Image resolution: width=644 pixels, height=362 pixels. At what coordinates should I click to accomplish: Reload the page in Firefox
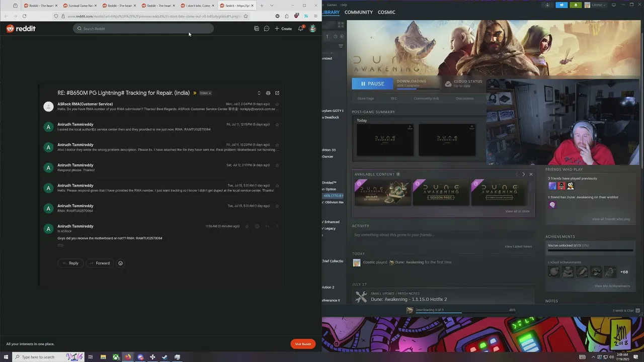click(24, 16)
